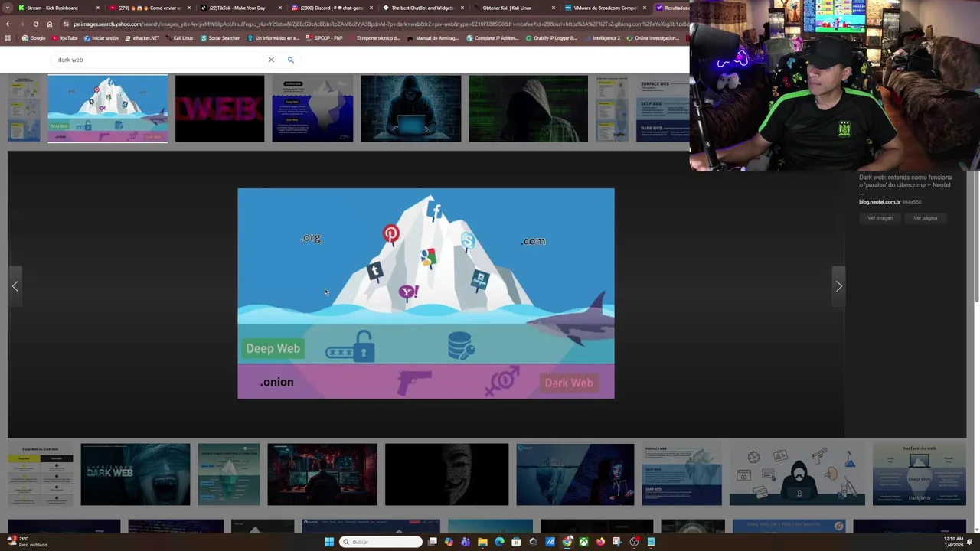Open the Windows Start menu
Viewport: 980px width, 551px height.
coord(329,542)
